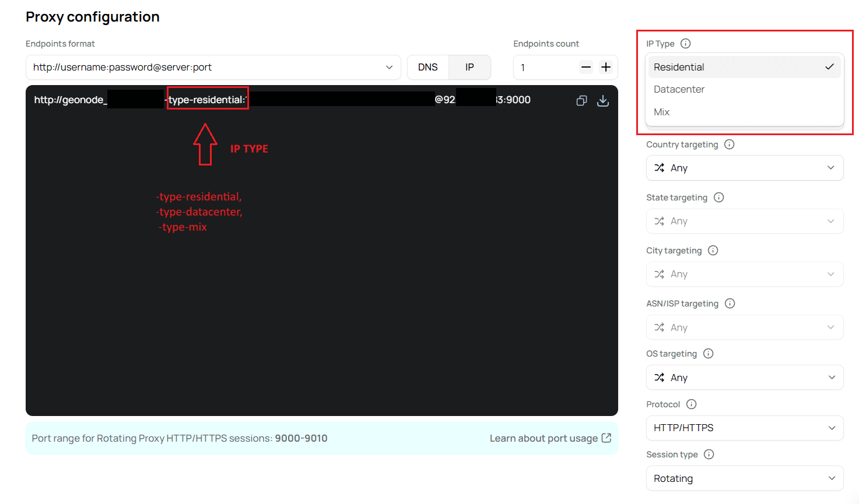Select Mix IP type option
This screenshot has height=504, width=859.
[x=745, y=112]
